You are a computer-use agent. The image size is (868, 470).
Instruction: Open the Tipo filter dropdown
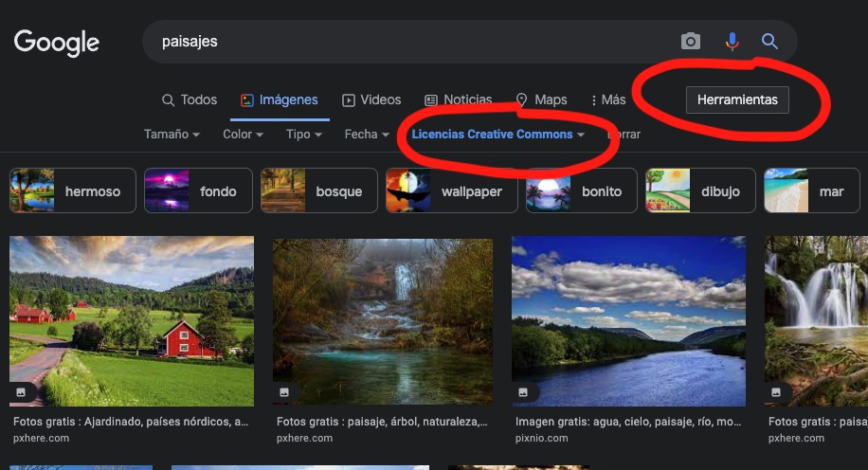point(303,134)
